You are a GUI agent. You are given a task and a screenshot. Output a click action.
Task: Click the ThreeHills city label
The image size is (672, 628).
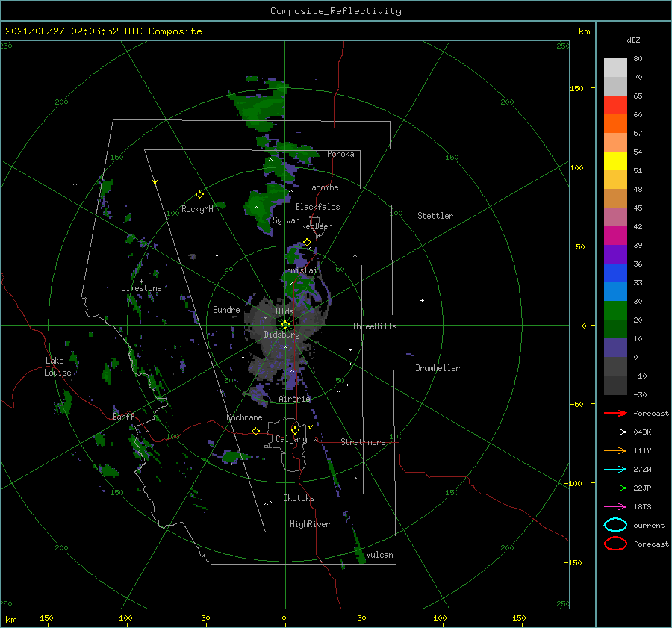[x=375, y=326]
